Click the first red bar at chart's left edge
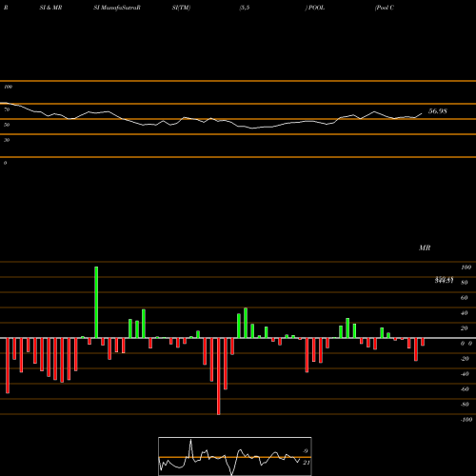 click(8, 366)
